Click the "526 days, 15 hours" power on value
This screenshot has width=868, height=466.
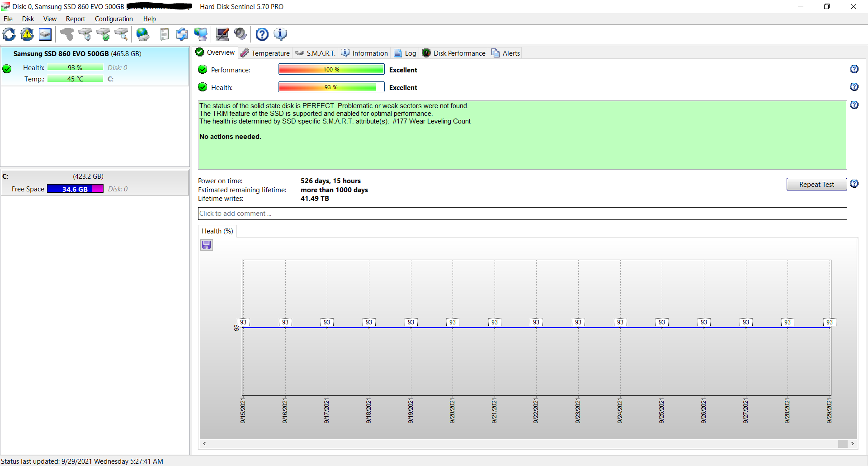330,181
